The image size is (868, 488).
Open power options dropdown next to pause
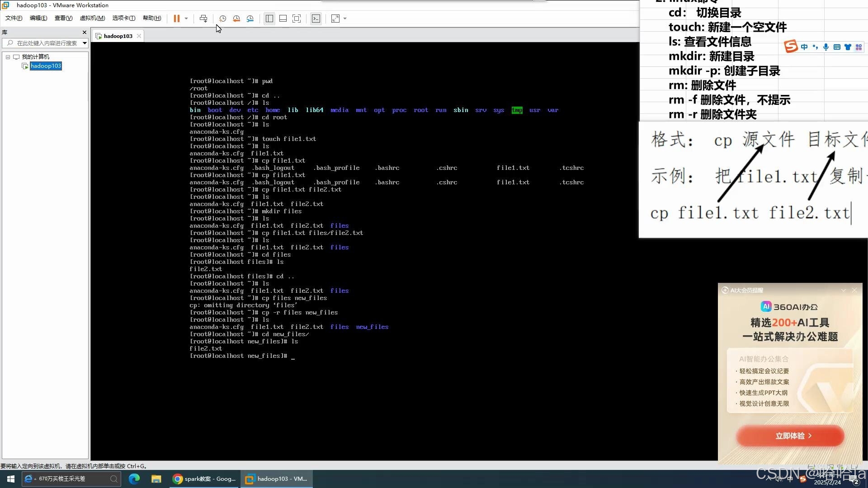point(186,19)
